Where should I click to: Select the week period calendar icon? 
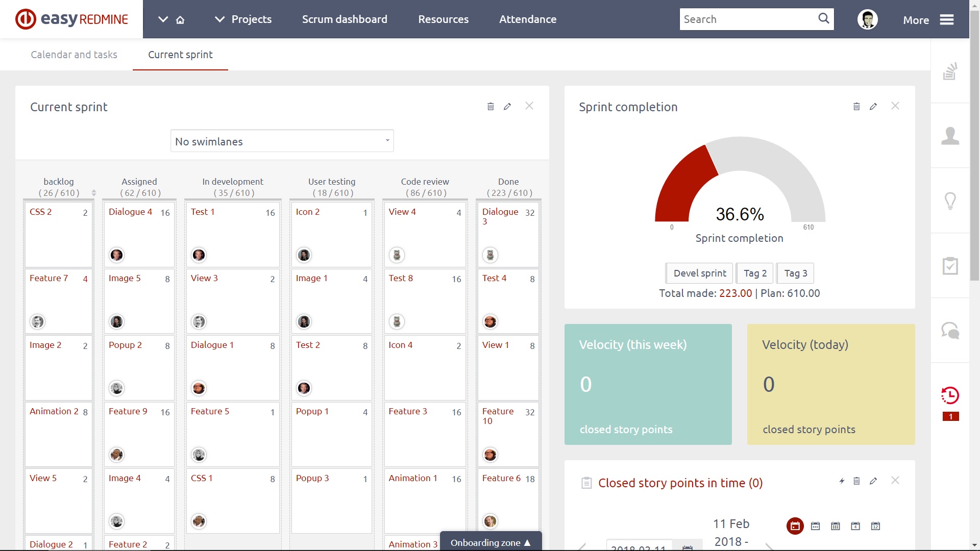(815, 525)
